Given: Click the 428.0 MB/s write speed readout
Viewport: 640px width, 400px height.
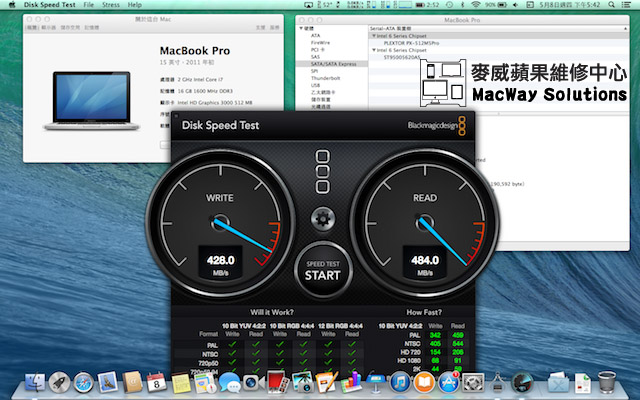Looking at the screenshot, I should 220,264.
